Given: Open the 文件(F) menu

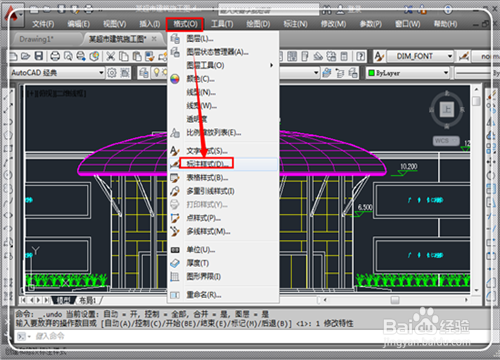Looking at the screenshot, I should click(43, 24).
